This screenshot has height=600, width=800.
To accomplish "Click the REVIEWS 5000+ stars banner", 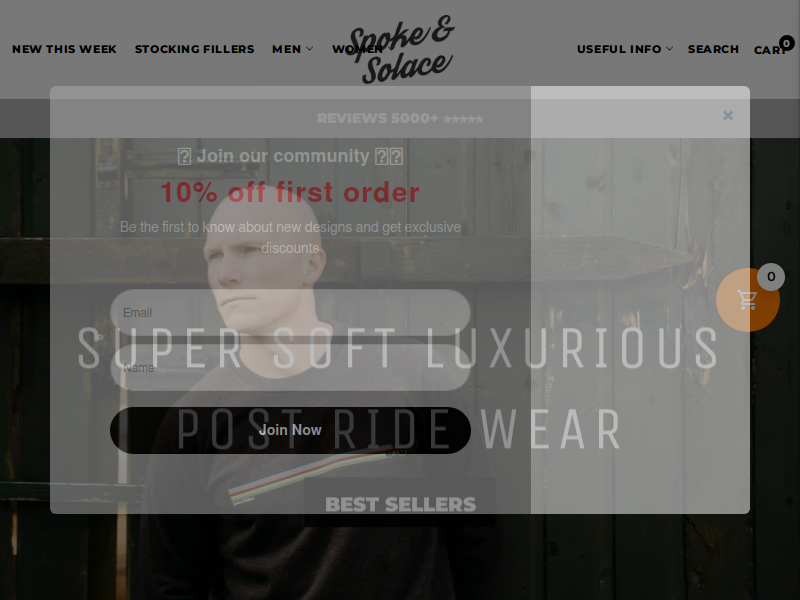I will 400,118.
